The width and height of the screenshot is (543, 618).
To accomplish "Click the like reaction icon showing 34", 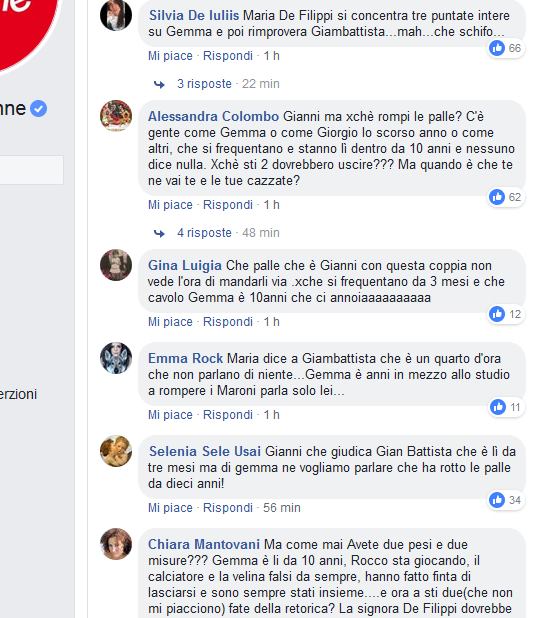I will [497, 500].
